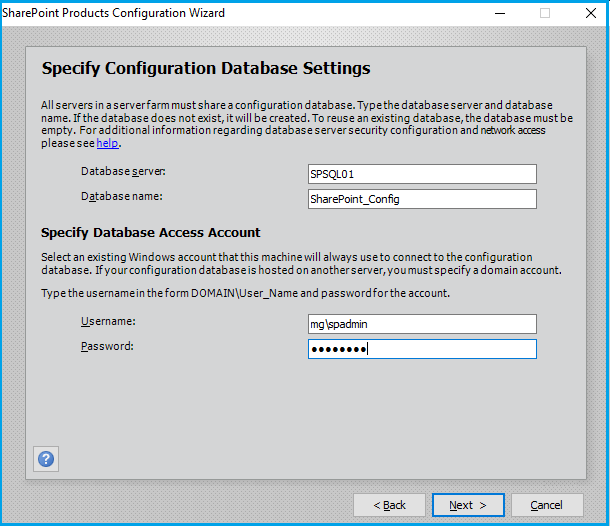Click into the Database name text box
The image size is (610, 526).
click(421, 199)
